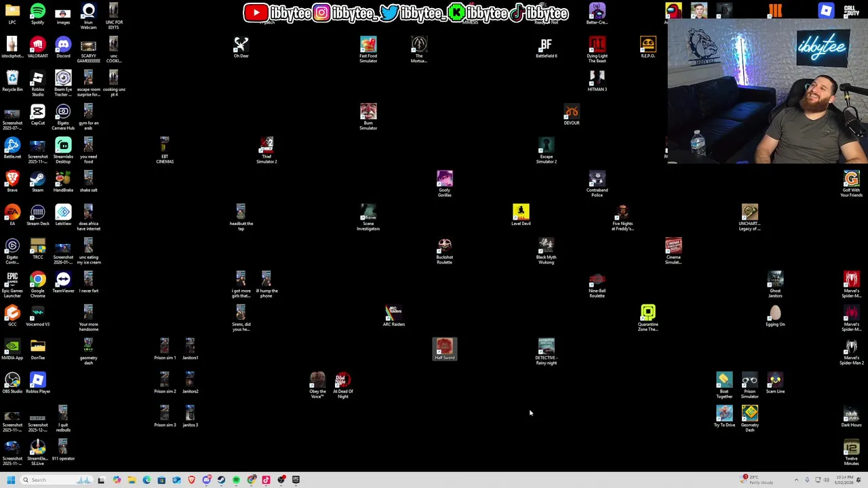Viewport: 868px width, 488px height.
Task: Open the Recycle Bin
Action: tap(12, 81)
